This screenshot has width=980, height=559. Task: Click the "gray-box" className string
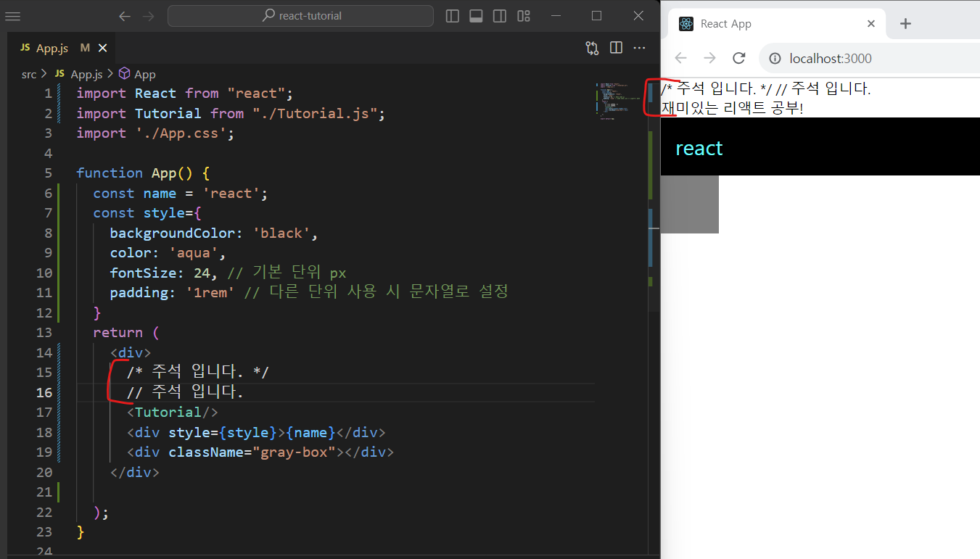click(x=293, y=452)
